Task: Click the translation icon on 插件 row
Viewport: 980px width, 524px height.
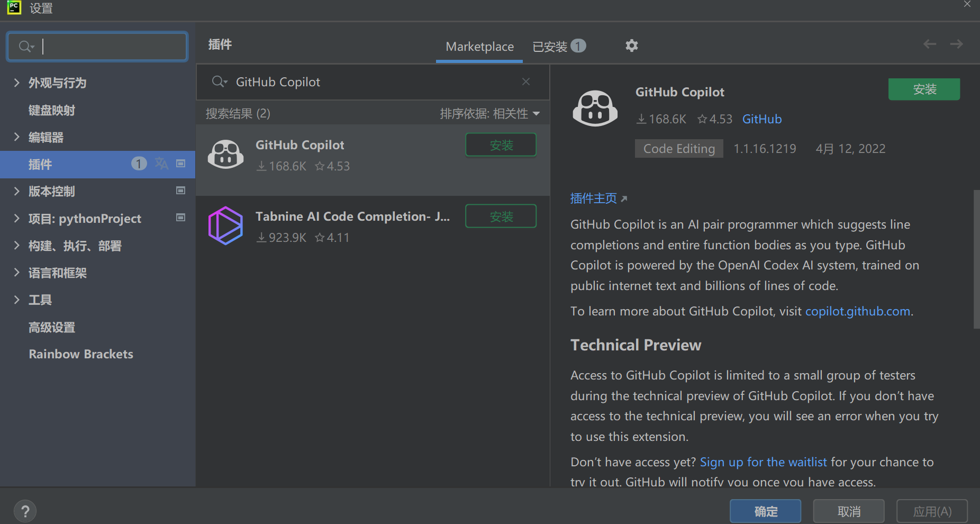Action: 161,164
